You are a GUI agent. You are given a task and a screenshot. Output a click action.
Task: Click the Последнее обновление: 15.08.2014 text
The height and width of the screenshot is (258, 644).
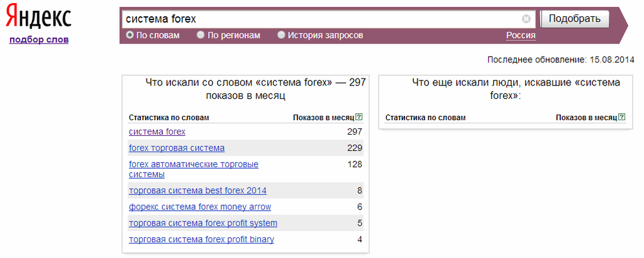click(x=560, y=60)
